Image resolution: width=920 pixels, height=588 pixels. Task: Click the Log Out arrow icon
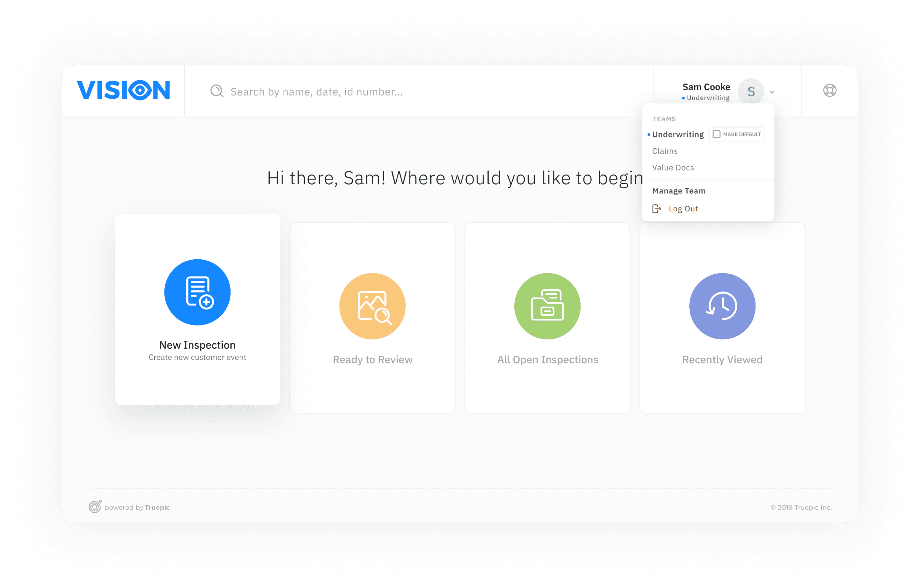pos(656,209)
